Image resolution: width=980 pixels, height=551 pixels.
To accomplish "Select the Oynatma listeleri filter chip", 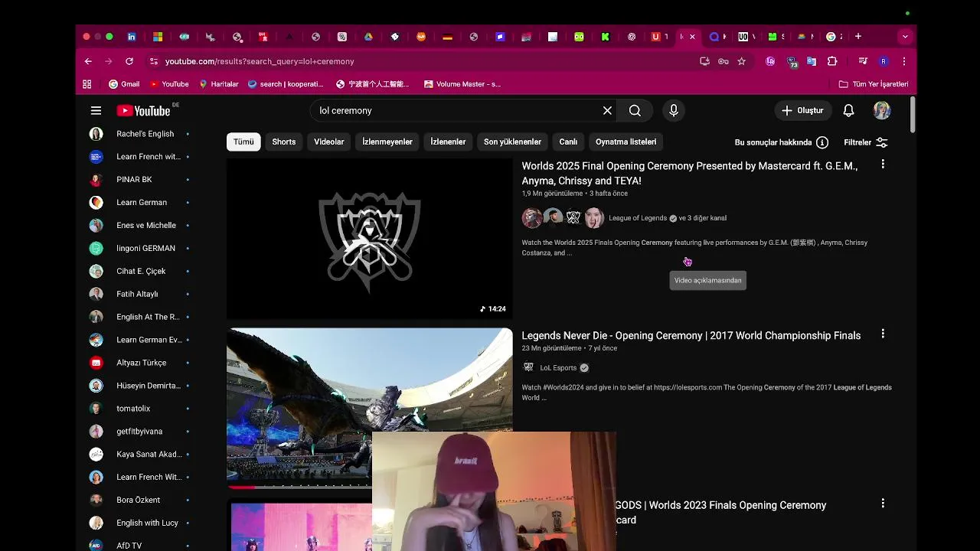I will 626,142.
